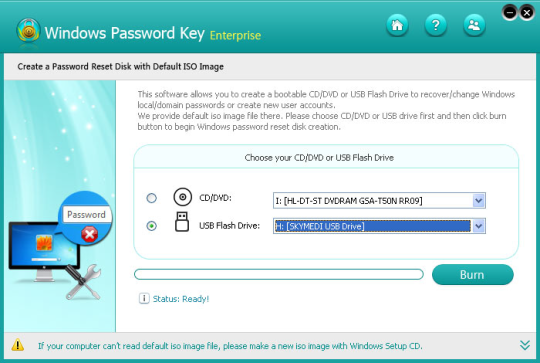Minimize the Windows Password Key window
The height and width of the screenshot is (363, 540).
coord(510,13)
